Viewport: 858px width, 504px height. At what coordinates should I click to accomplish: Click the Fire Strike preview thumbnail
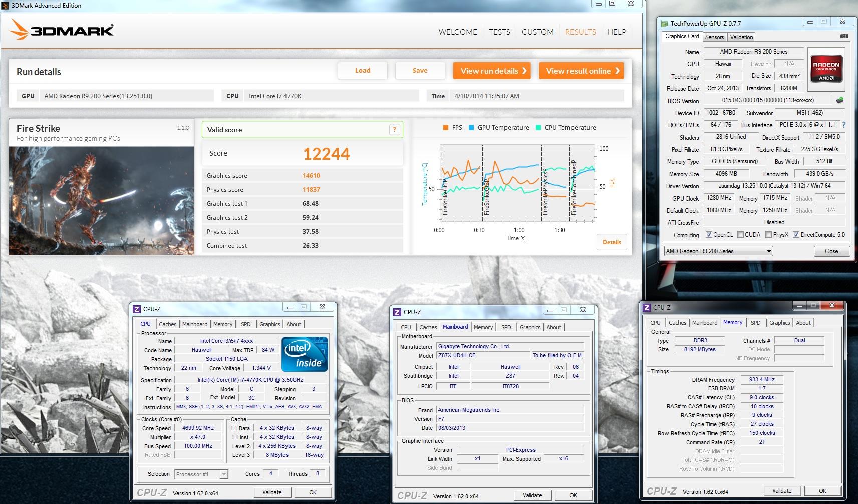point(101,201)
